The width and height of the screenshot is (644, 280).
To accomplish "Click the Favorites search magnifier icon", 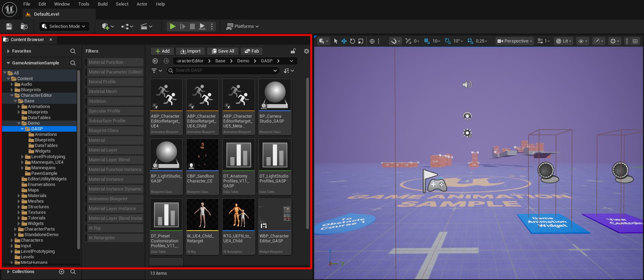I will point(73,51).
